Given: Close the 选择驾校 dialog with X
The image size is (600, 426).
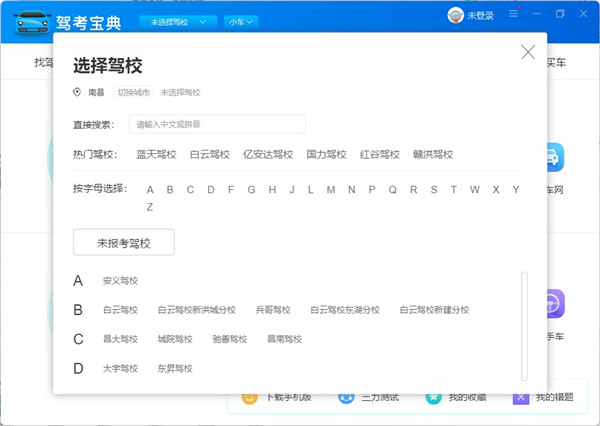Looking at the screenshot, I should click(x=528, y=52).
